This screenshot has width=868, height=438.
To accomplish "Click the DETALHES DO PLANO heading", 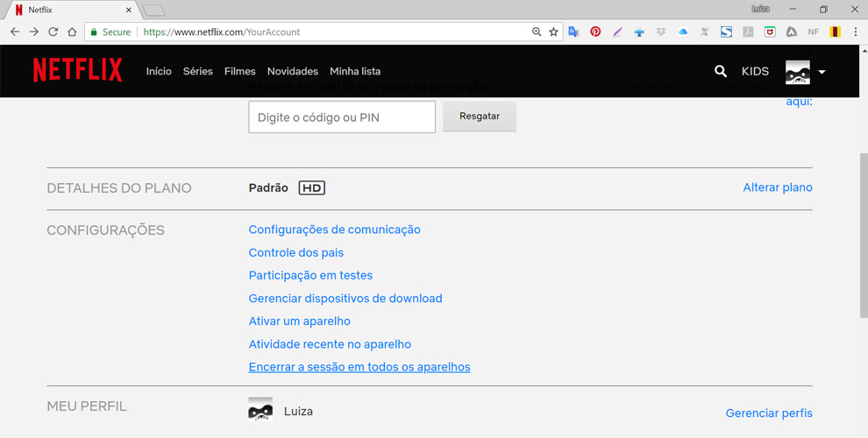I will [x=119, y=188].
